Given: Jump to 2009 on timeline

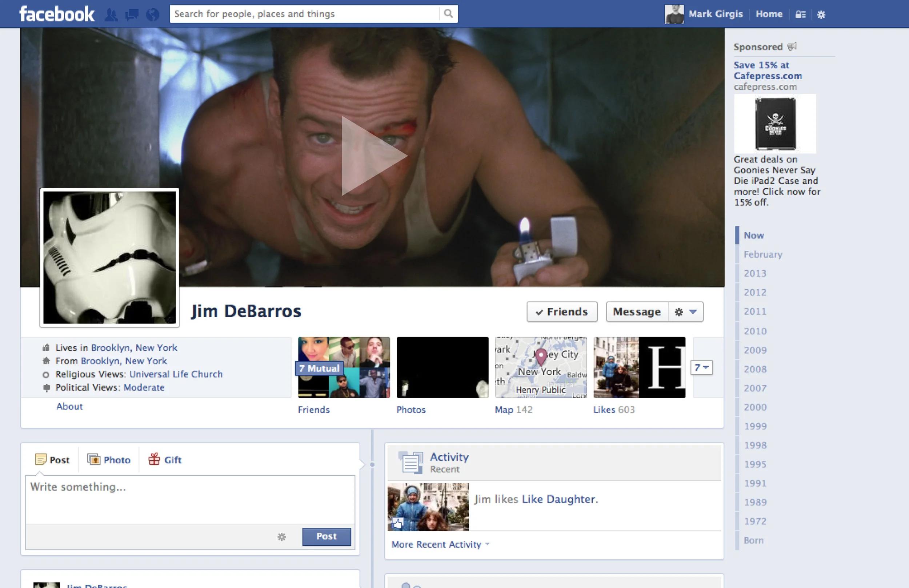Looking at the screenshot, I should tap(755, 350).
